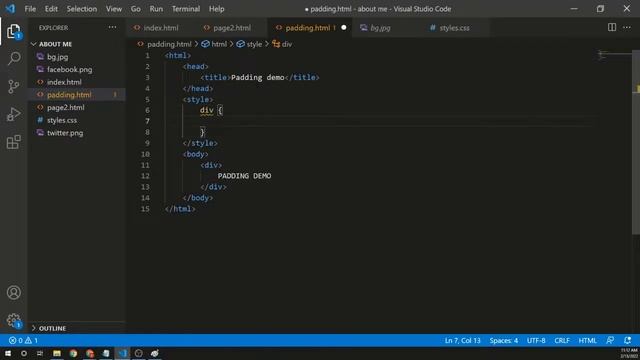Image resolution: width=640 pixels, height=360 pixels.
Task: Open Task View on taskbar
Action: (x=40, y=353)
